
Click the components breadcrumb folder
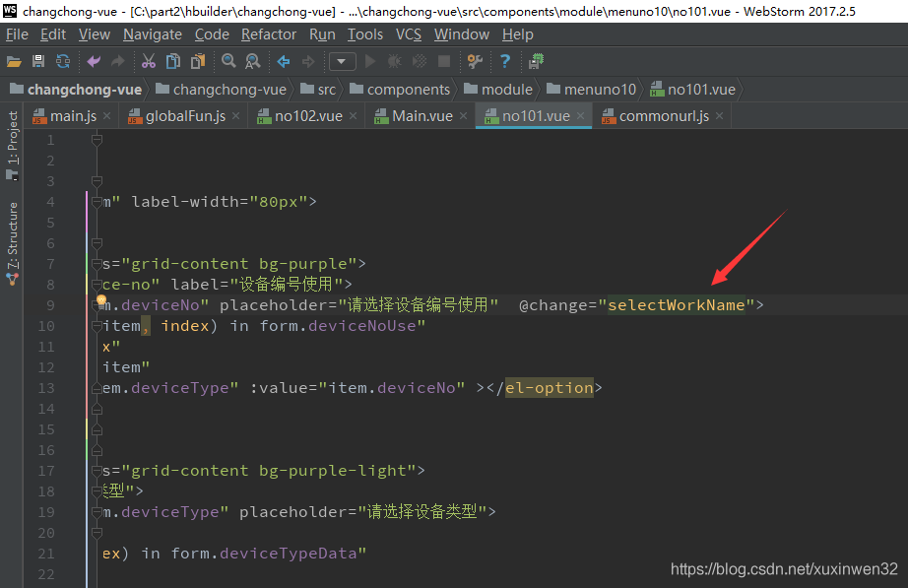tap(400, 90)
